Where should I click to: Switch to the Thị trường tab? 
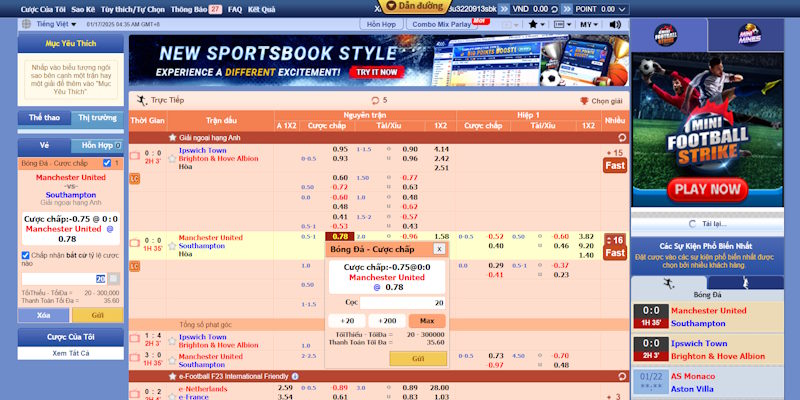coord(96,117)
